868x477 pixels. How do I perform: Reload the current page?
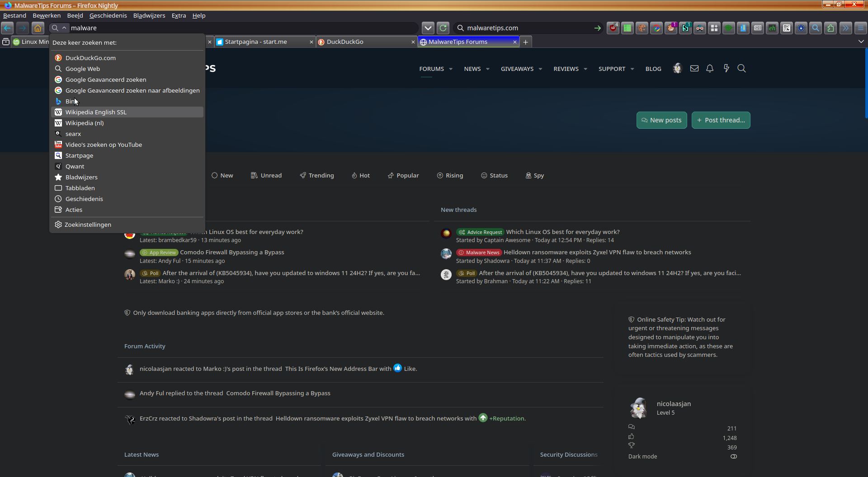443,28
